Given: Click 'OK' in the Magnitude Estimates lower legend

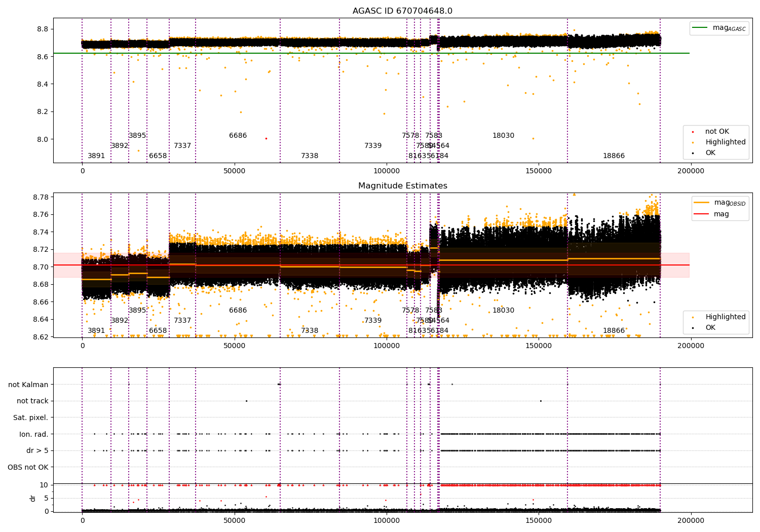Looking at the screenshot, I should [x=704, y=328].
